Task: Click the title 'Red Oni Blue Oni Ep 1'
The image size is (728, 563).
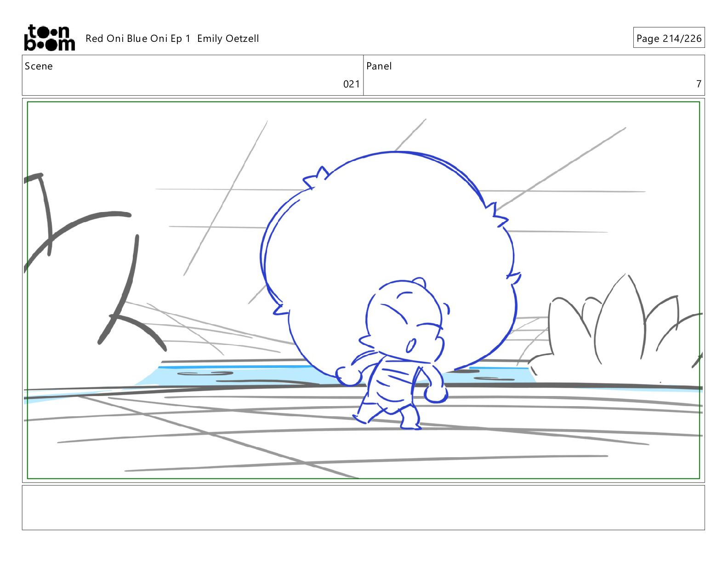Action: (x=138, y=39)
